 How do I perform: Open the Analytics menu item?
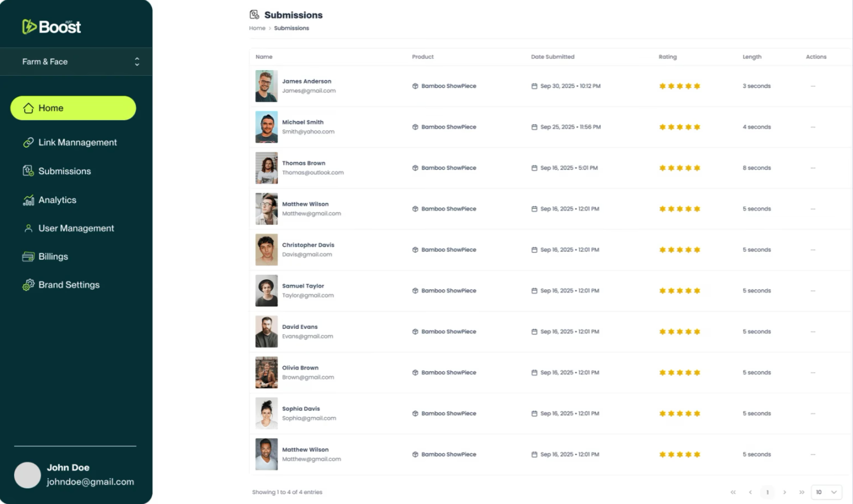click(x=57, y=200)
